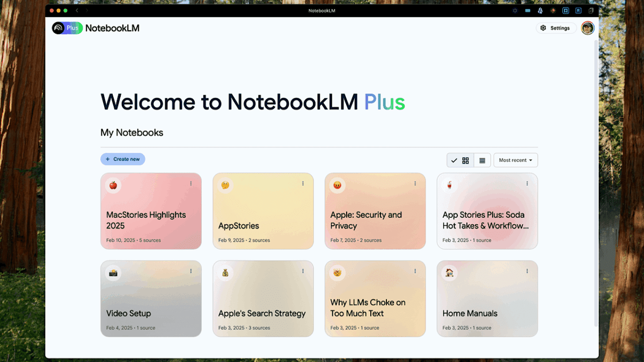Click the apple emoji on MacStories Highlights
The image size is (644, 362).
[x=113, y=185]
